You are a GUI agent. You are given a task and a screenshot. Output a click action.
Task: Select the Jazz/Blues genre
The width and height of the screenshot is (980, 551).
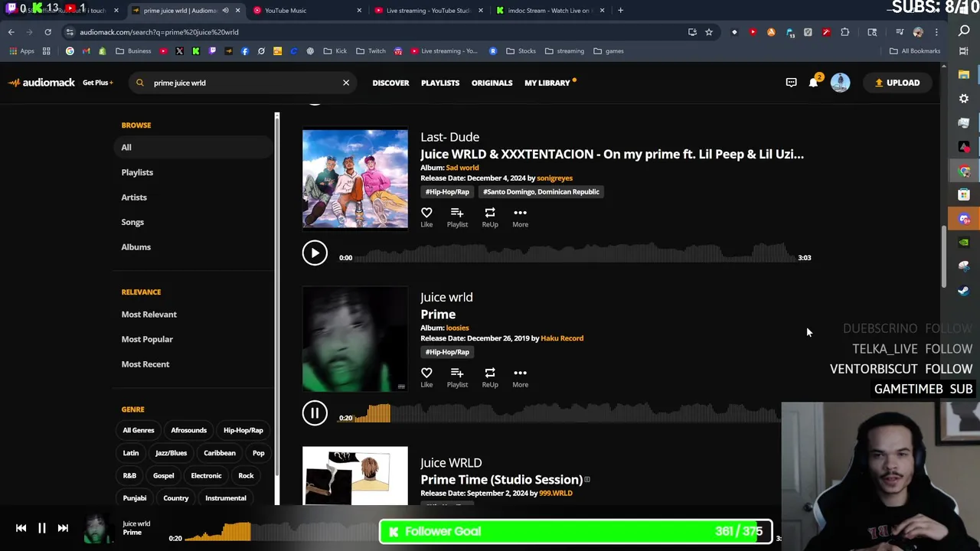171,453
